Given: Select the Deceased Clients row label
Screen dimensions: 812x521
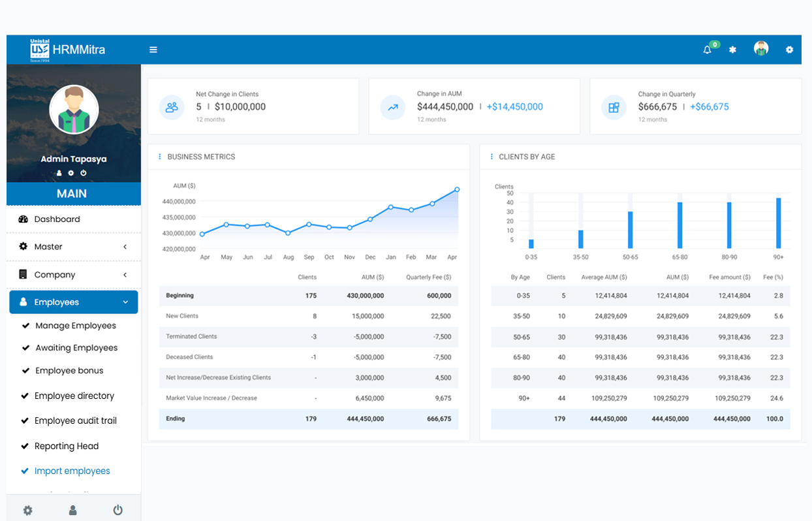Looking at the screenshot, I should click(x=189, y=357).
